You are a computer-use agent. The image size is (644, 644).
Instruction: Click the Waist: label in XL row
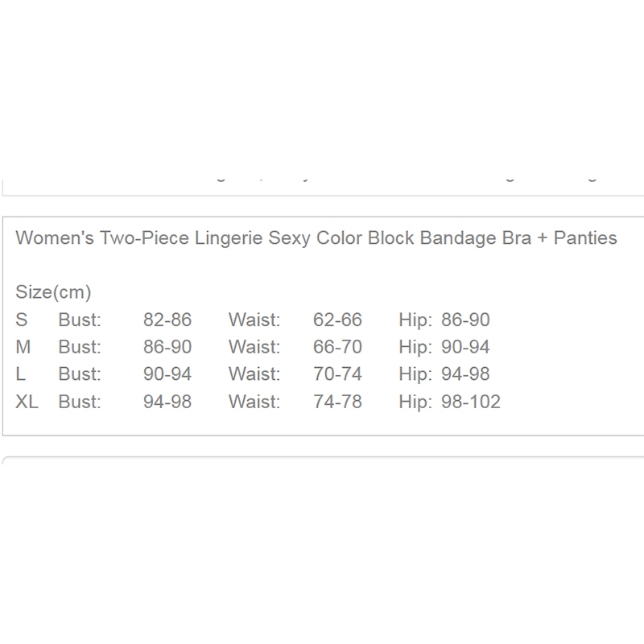pyautogui.click(x=254, y=401)
